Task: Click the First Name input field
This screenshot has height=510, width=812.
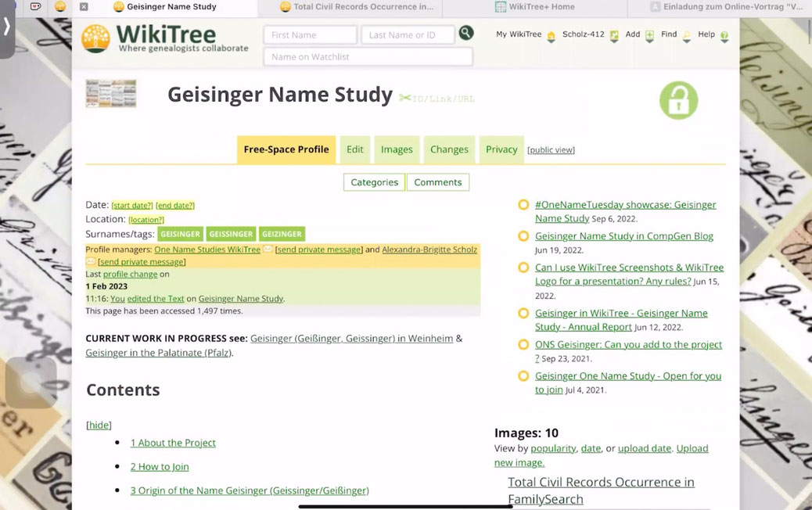Action: (310, 34)
